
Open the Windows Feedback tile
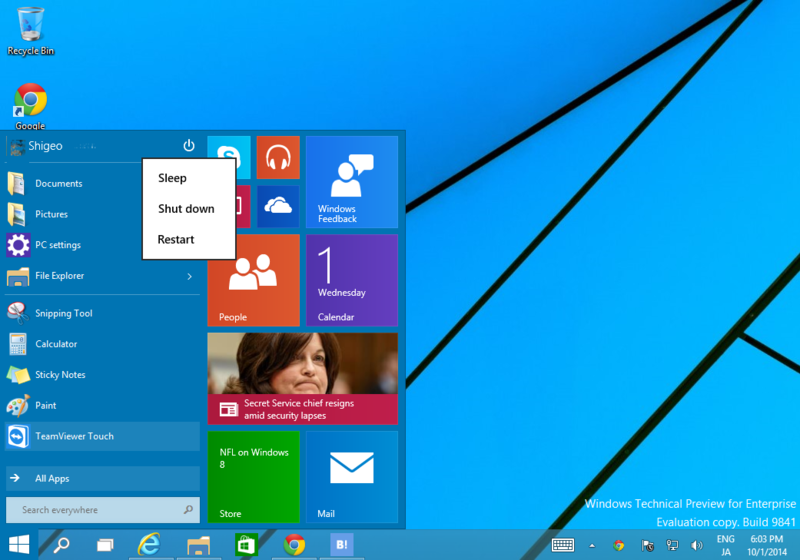click(x=352, y=182)
